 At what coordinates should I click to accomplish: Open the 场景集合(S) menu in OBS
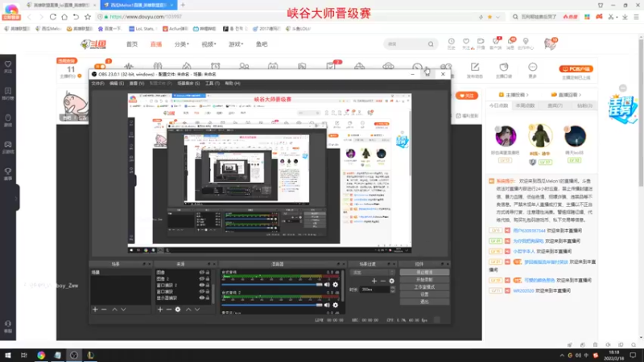[x=188, y=84]
